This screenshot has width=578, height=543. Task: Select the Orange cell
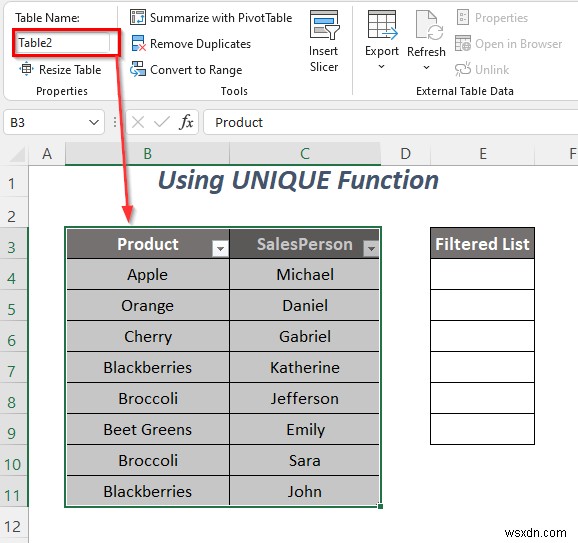pyautogui.click(x=148, y=305)
